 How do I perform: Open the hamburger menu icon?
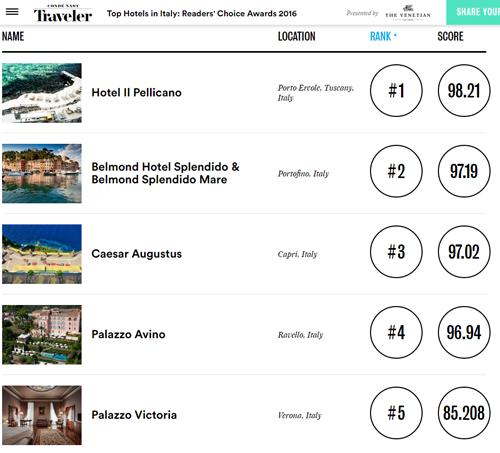(x=12, y=12)
